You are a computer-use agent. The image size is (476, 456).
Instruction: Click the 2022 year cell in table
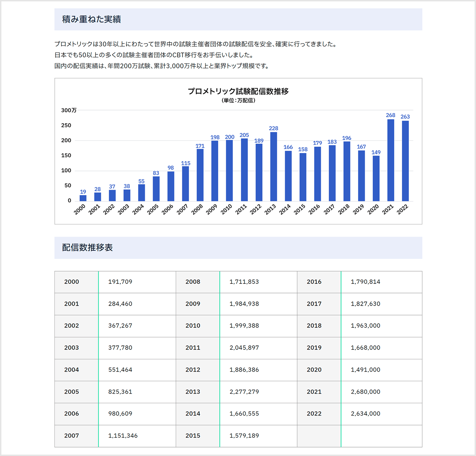tap(319, 414)
